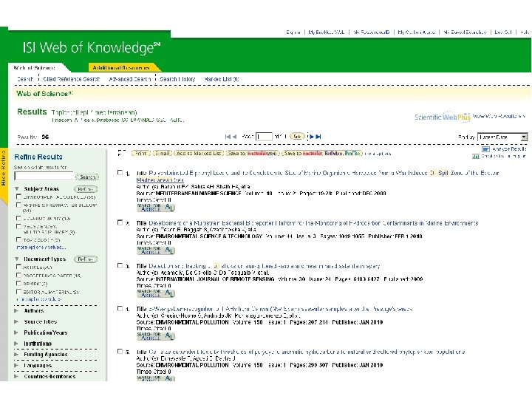
Task: Expand Authors refine section
Action: (x=16, y=311)
